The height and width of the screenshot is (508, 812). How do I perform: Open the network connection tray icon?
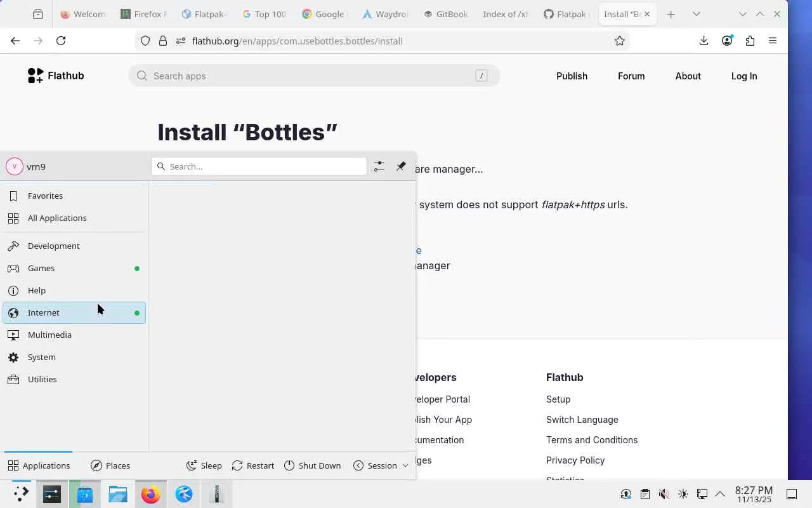click(702, 494)
